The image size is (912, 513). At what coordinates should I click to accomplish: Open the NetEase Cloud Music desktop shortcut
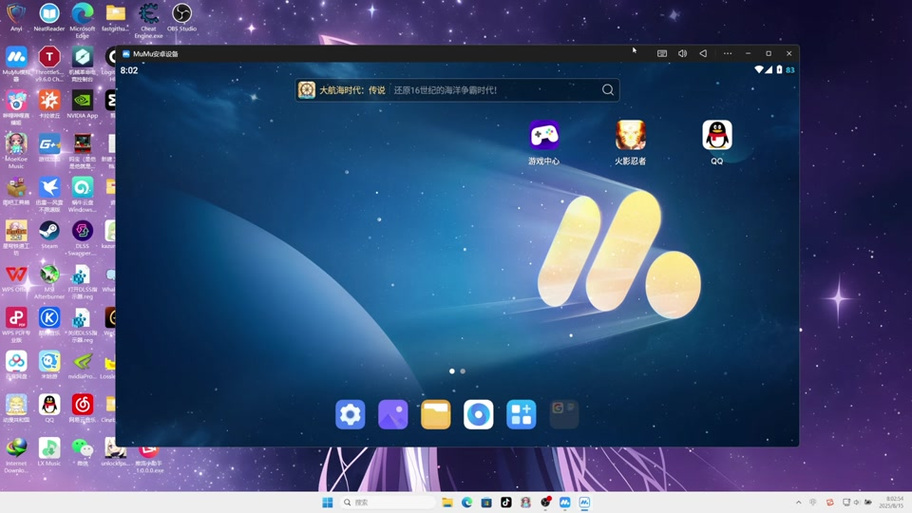tap(82, 408)
